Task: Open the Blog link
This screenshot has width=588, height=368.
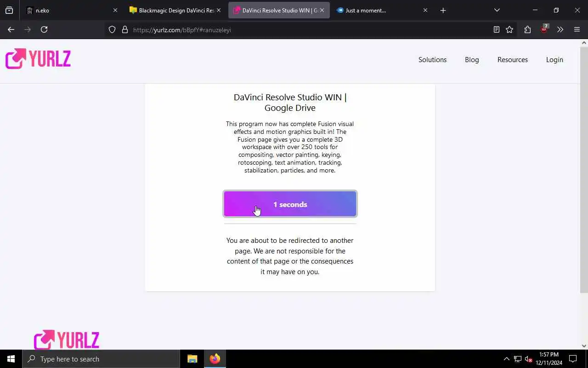Action: tap(472, 60)
